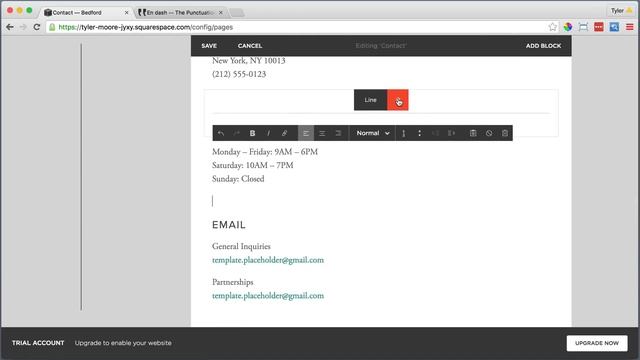Open the Tyler profile switcher
640x360 pixels.
(x=621, y=11)
